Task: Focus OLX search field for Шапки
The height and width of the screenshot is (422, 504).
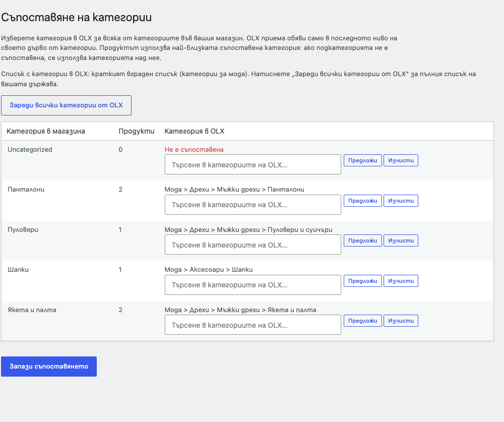Action: click(253, 285)
